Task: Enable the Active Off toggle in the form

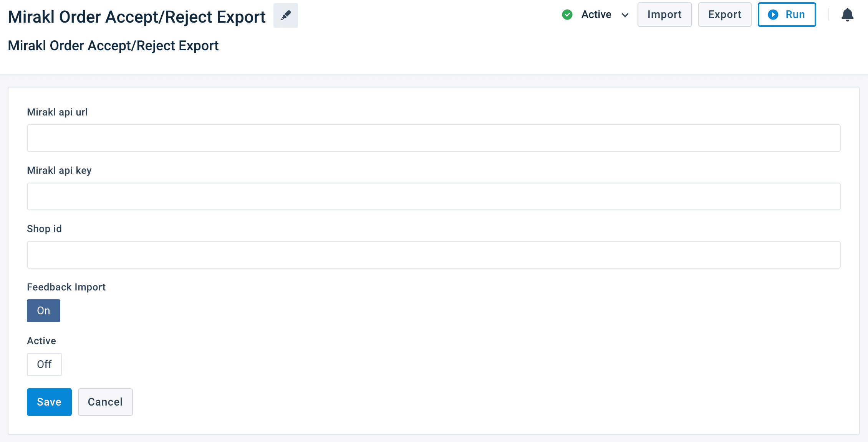Action: pyautogui.click(x=44, y=364)
